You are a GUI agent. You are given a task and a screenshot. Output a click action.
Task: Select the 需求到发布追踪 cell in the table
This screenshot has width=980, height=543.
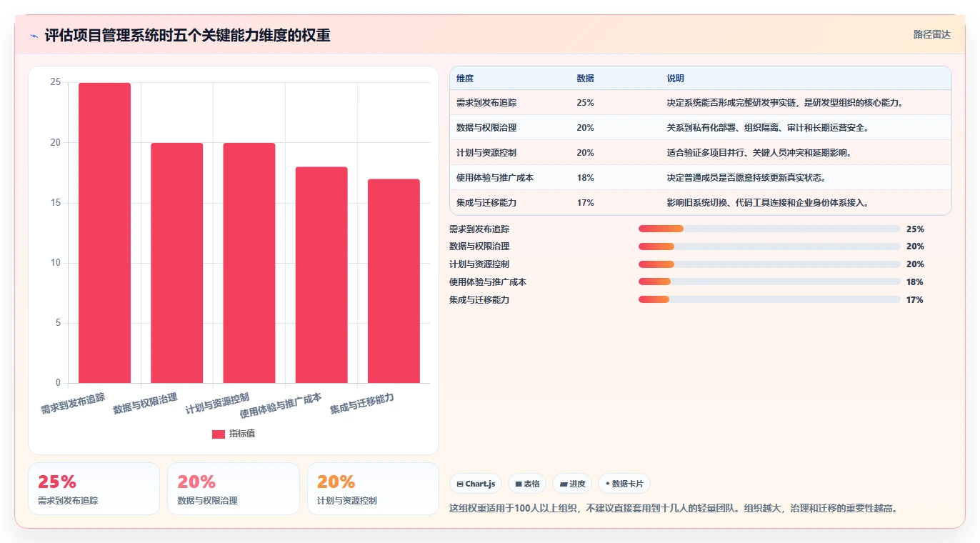[486, 103]
